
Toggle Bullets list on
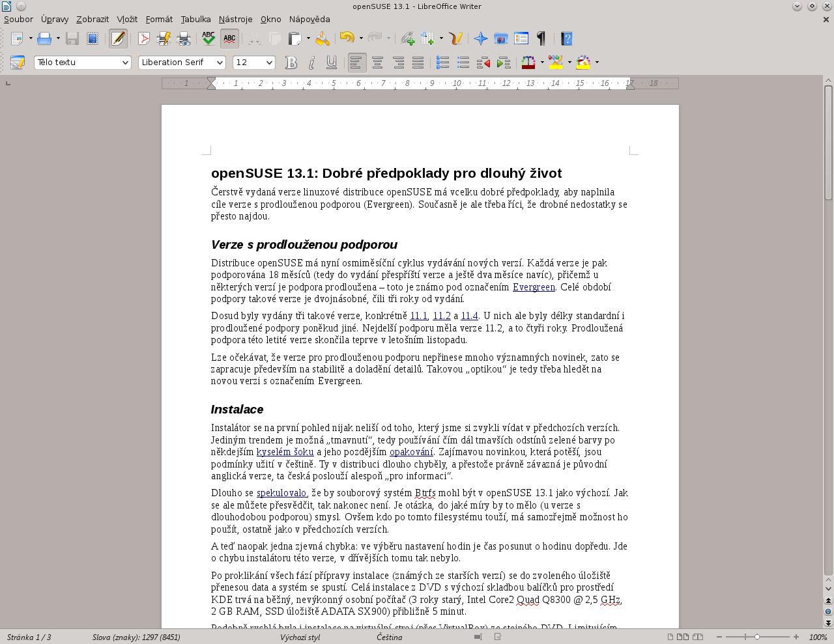click(463, 63)
